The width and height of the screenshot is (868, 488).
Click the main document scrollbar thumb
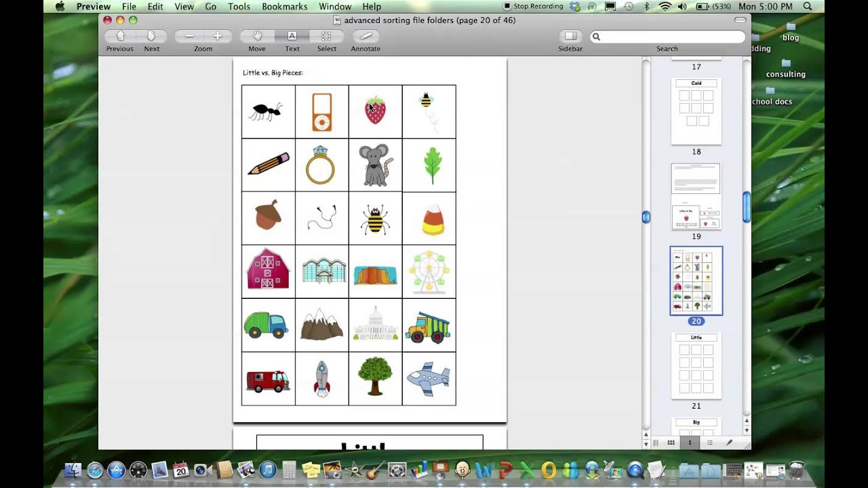click(646, 217)
